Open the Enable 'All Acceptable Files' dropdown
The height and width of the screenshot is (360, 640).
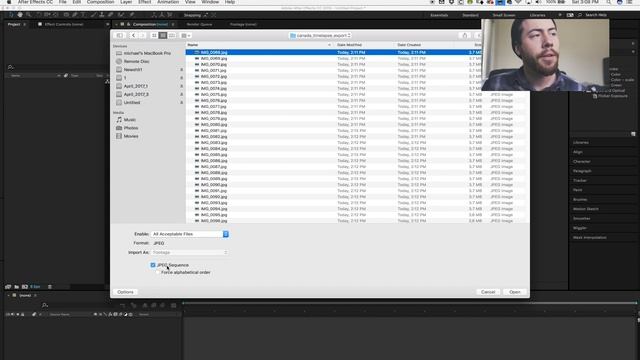point(189,234)
